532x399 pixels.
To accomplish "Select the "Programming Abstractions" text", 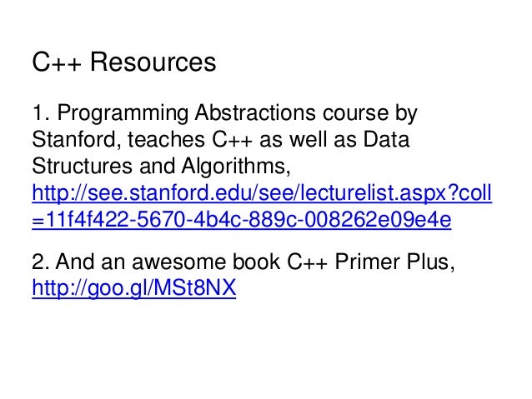I will pyautogui.click(x=187, y=113).
